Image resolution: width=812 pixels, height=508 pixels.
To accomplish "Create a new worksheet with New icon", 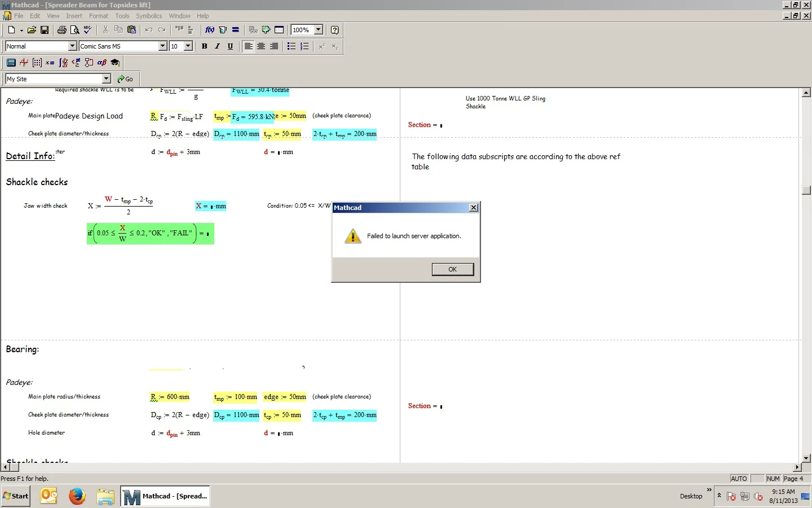I will [11, 30].
